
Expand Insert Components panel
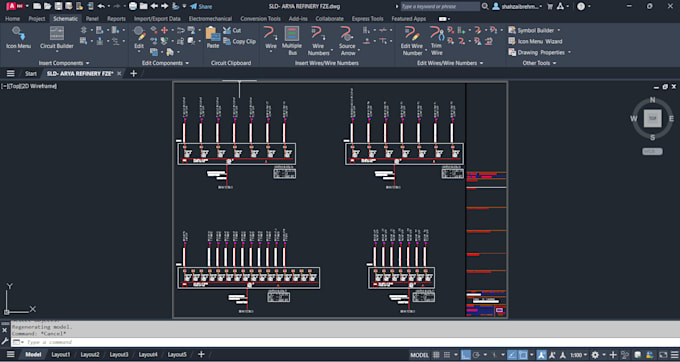click(64, 63)
